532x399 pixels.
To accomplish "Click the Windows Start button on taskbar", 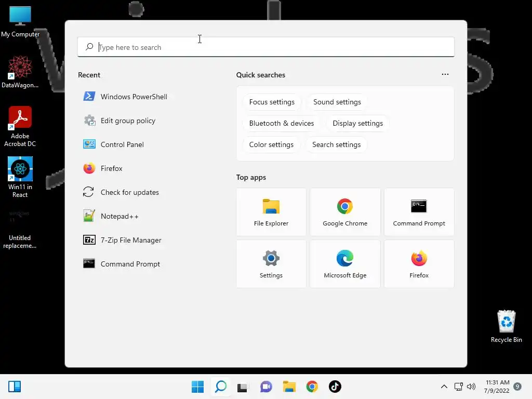I will click(198, 387).
